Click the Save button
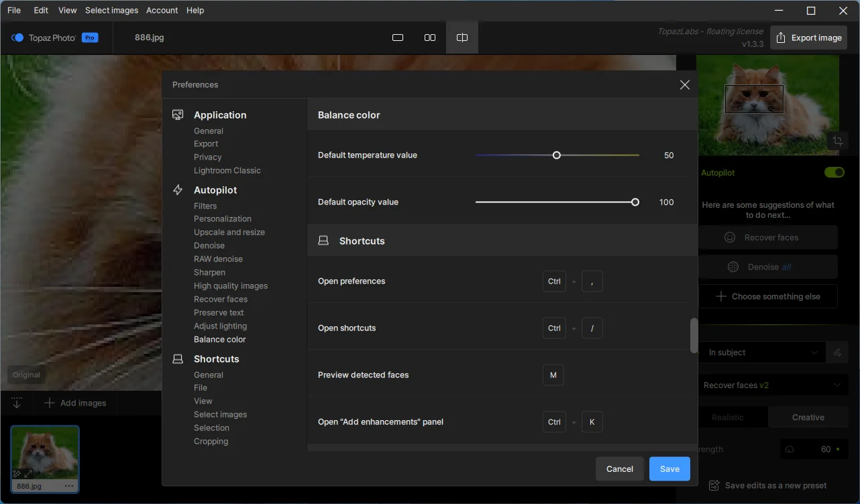Viewport: 860px width, 504px height. pos(669,469)
